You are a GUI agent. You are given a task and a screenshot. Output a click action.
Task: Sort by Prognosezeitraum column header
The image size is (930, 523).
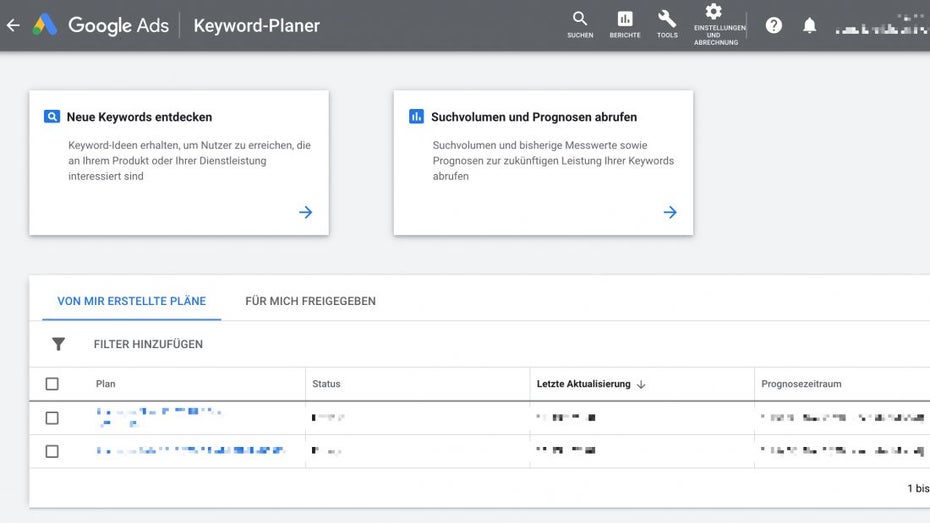[801, 384]
